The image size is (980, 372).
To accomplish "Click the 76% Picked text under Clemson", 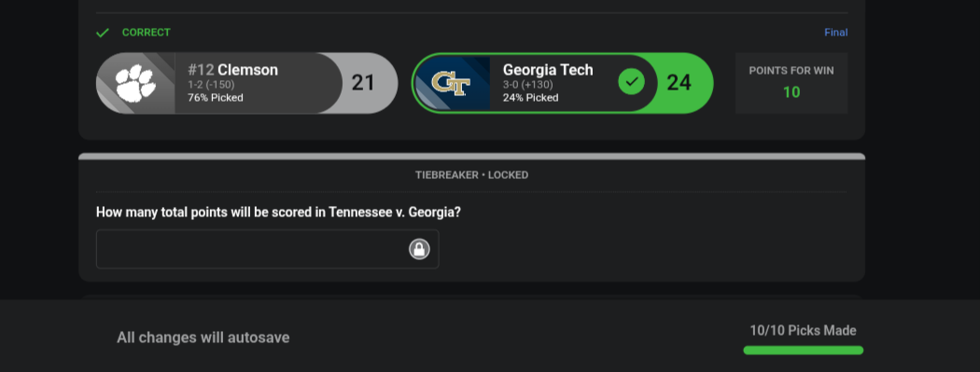I will 215,98.
